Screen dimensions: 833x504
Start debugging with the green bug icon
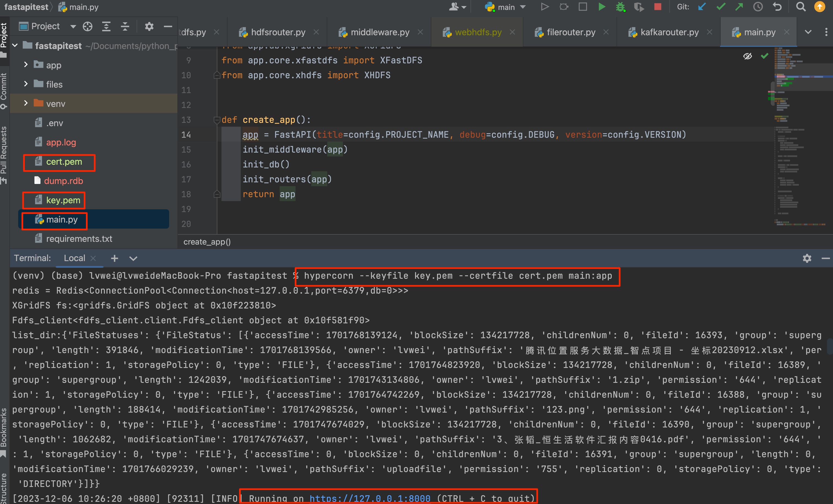(620, 7)
